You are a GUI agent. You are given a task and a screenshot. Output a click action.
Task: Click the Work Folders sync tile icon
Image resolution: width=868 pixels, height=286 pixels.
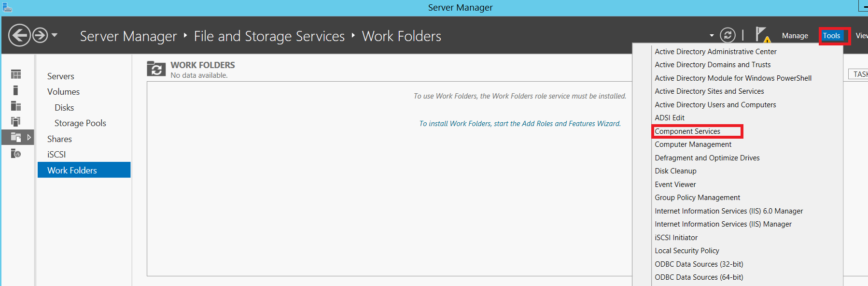pyautogui.click(x=156, y=69)
